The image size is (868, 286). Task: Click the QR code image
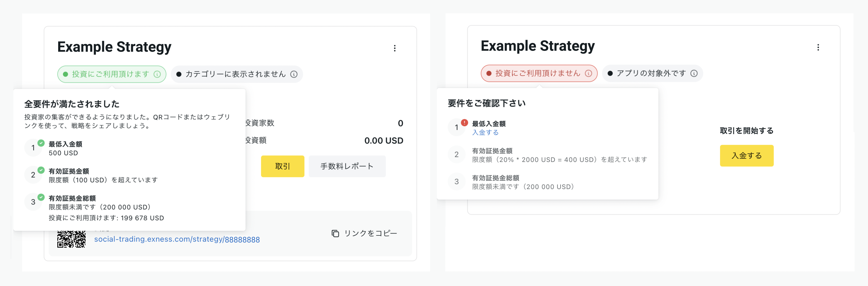[71, 239]
